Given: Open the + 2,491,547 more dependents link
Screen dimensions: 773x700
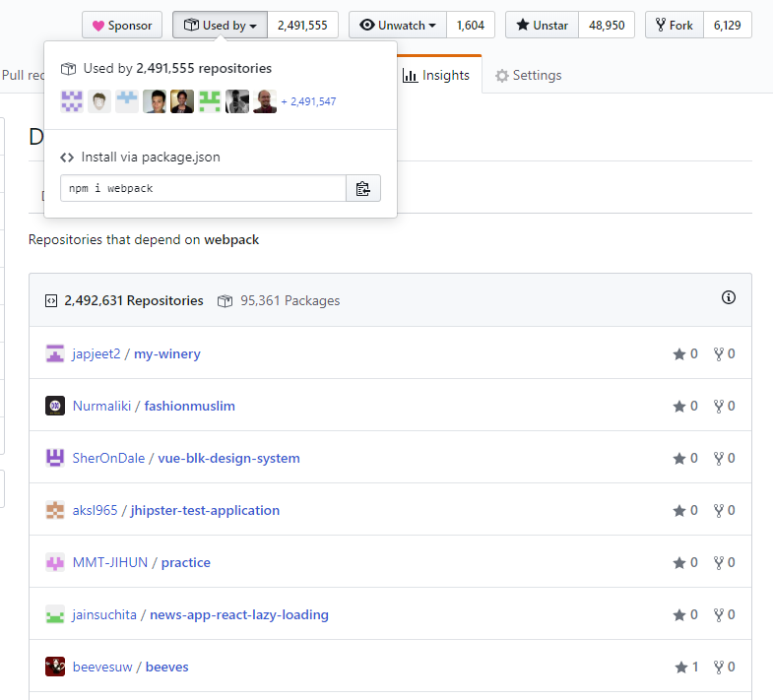Looking at the screenshot, I should tap(308, 101).
